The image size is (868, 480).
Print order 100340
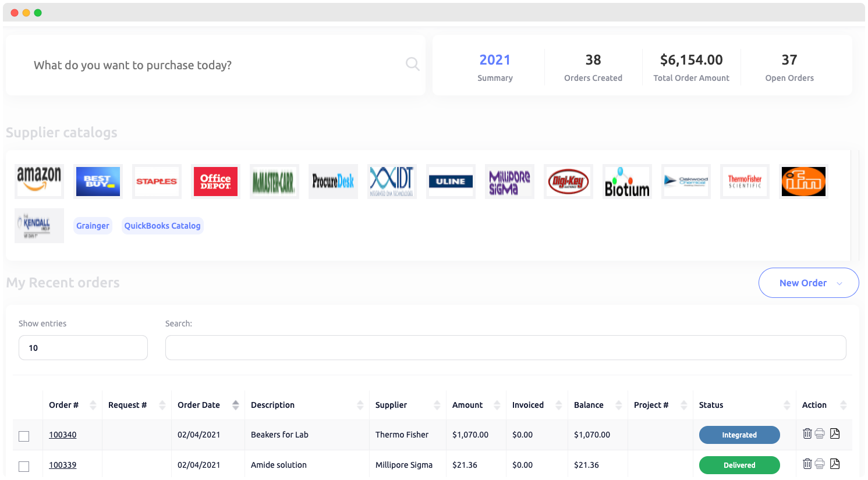(820, 433)
